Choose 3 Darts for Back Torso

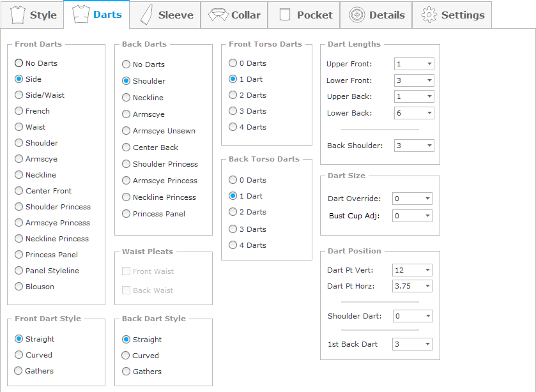coord(233,229)
